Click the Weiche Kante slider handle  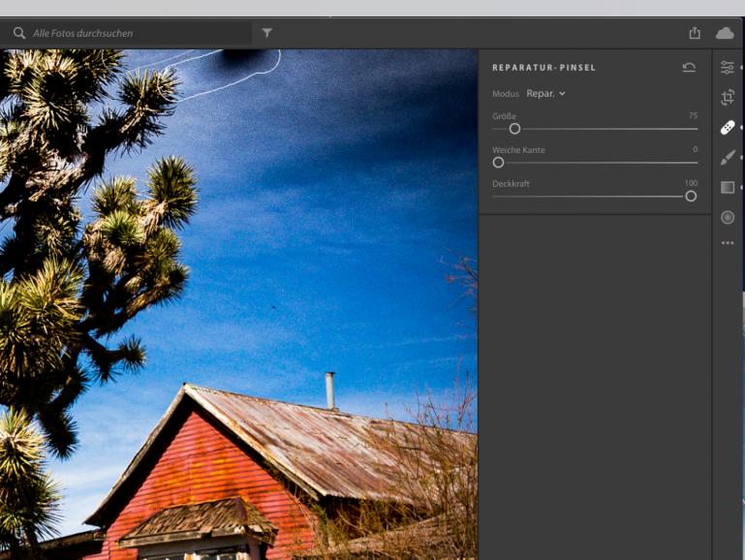[x=498, y=163]
